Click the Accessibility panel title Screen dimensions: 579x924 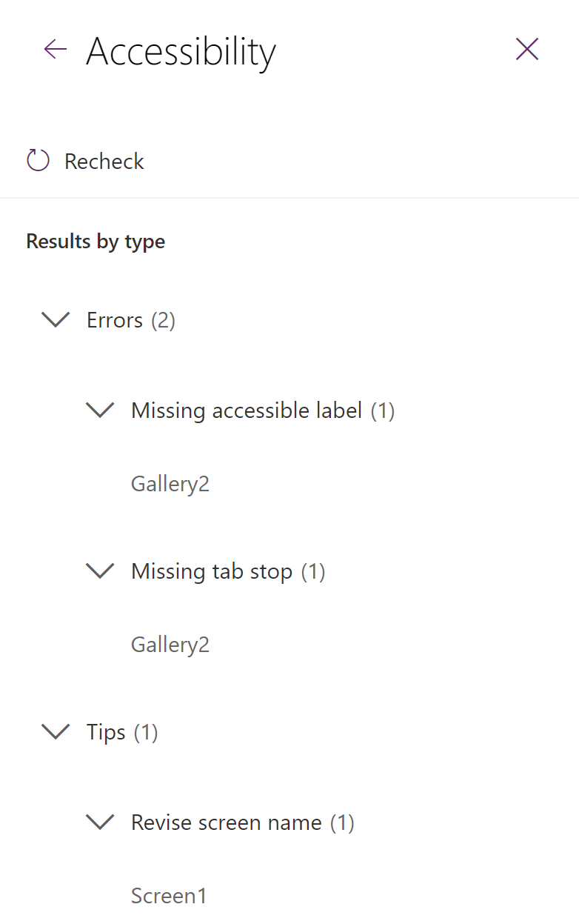[x=181, y=50]
